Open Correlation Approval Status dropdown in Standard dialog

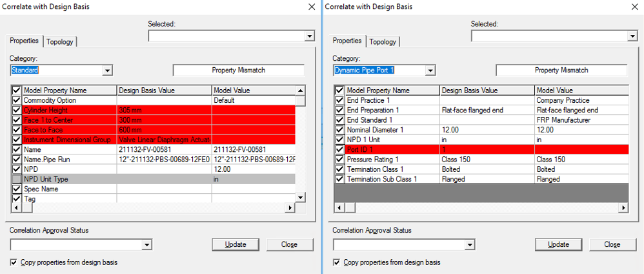tap(146, 245)
